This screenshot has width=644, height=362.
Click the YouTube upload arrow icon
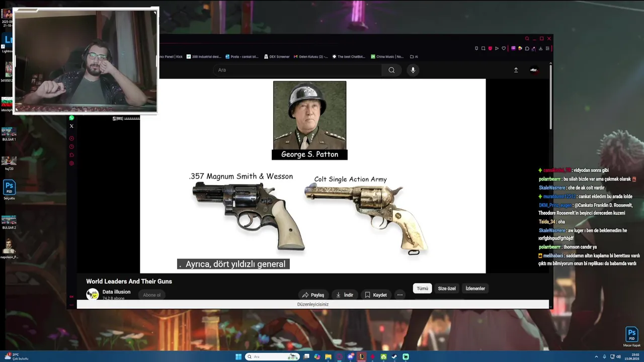[x=516, y=70]
